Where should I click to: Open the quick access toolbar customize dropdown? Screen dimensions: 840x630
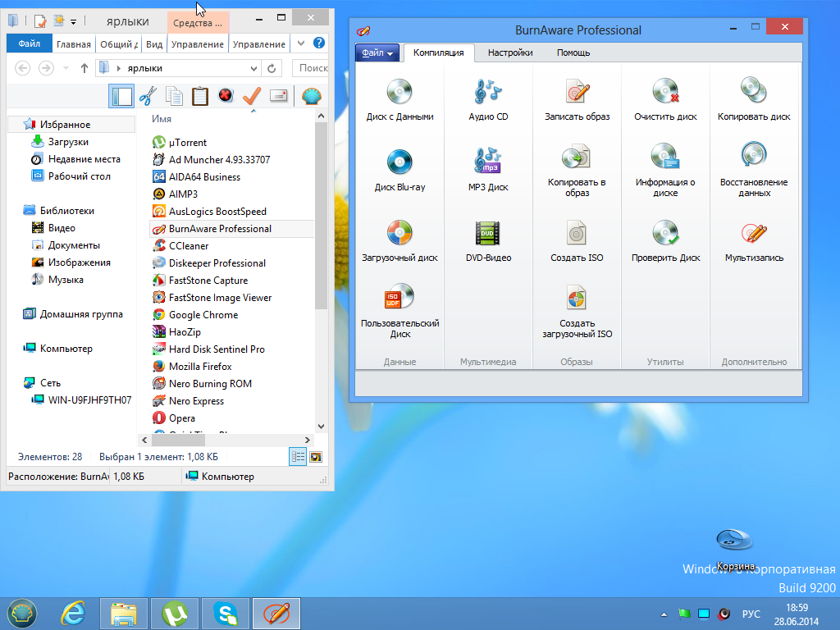(x=73, y=22)
